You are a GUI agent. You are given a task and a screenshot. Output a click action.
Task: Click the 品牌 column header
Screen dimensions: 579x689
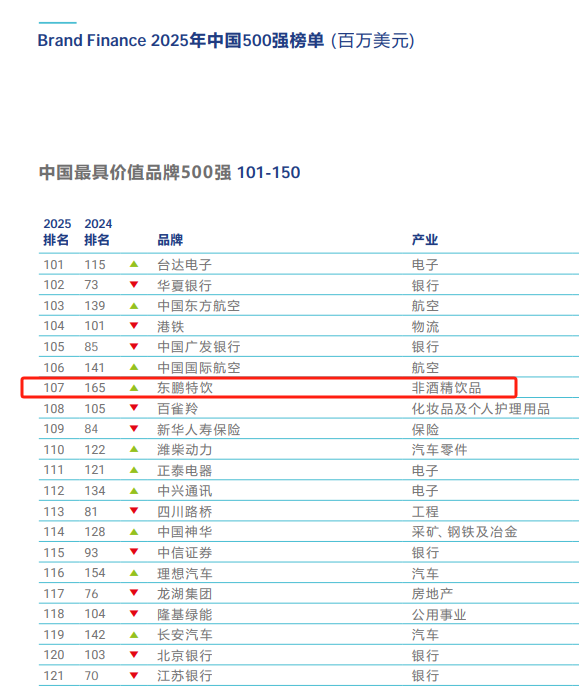pos(170,240)
